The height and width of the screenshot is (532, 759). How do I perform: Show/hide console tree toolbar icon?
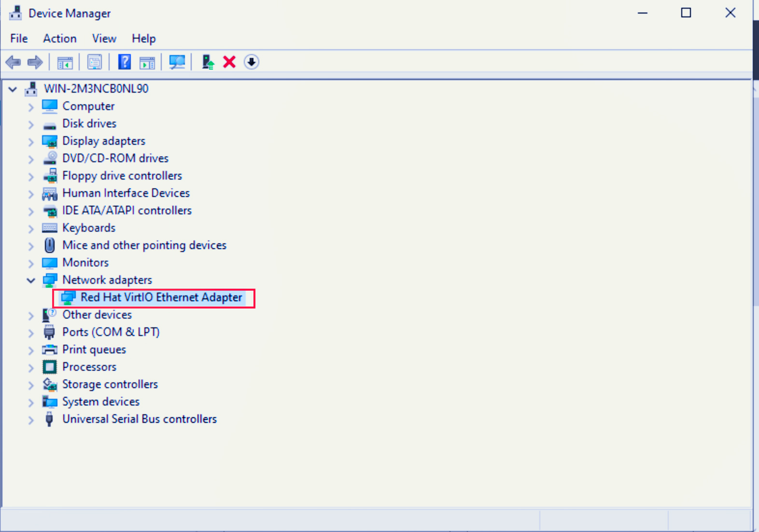pyautogui.click(x=65, y=62)
